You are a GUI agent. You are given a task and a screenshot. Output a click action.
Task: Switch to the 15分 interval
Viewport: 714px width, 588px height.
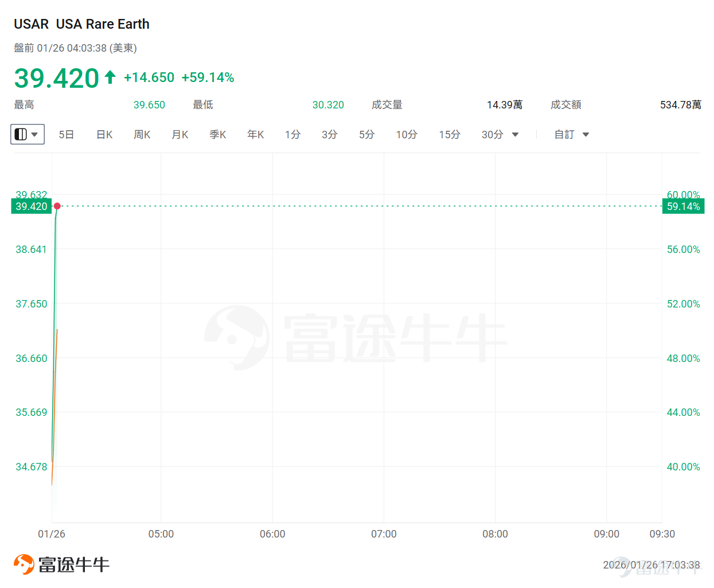tap(450, 134)
